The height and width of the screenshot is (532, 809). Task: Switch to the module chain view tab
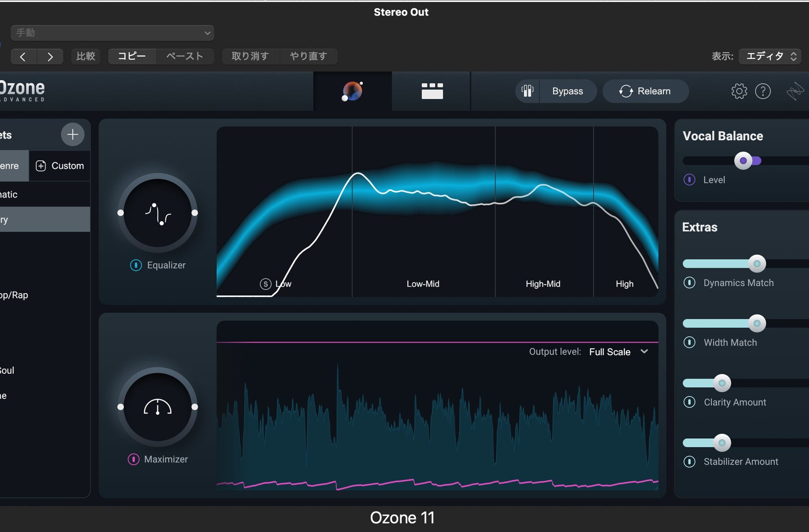[432, 91]
